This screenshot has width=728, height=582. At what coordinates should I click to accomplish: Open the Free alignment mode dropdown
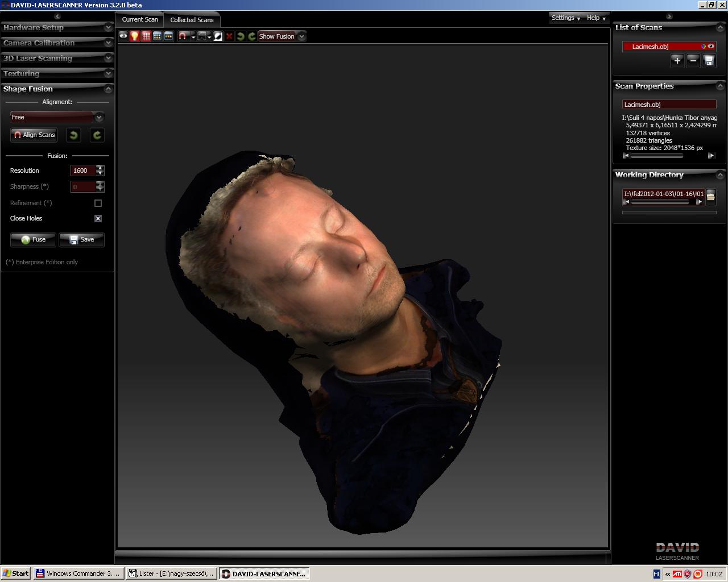pyautogui.click(x=99, y=117)
